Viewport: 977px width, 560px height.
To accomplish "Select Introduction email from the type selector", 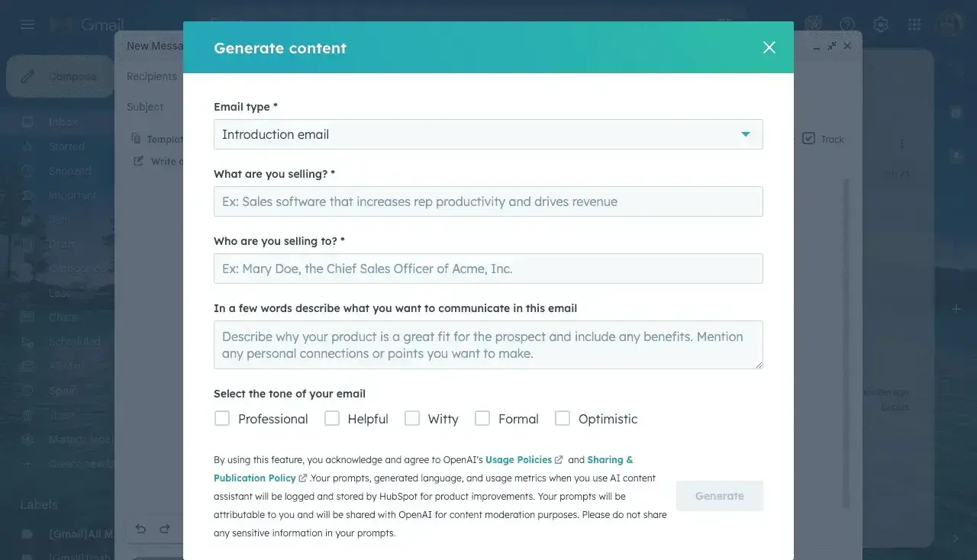I will coord(488,134).
